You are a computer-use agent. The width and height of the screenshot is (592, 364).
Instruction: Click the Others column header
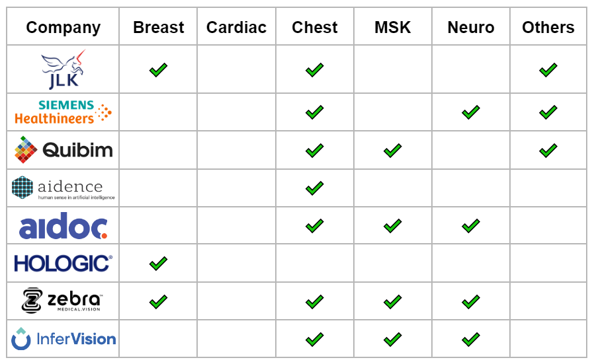click(548, 27)
